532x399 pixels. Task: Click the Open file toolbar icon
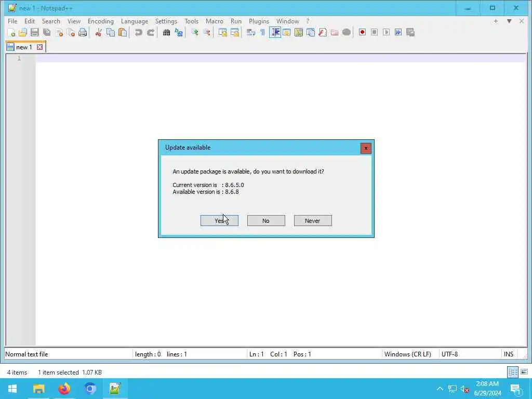[23, 33]
